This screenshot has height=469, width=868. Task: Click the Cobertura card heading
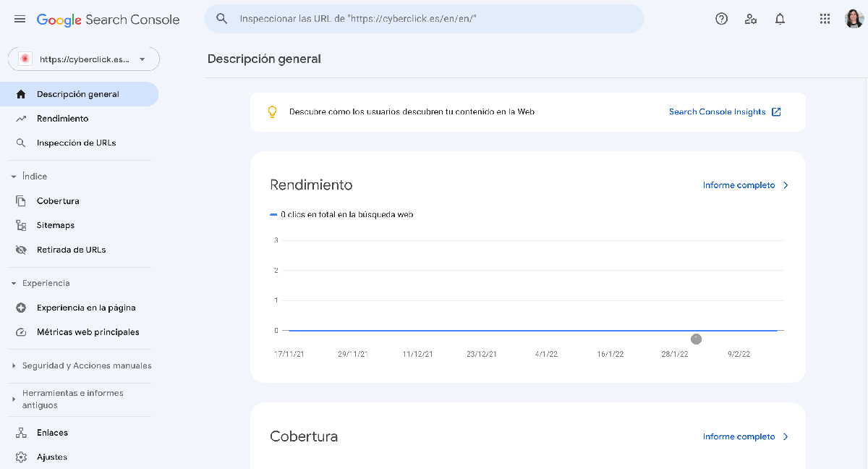coord(304,436)
